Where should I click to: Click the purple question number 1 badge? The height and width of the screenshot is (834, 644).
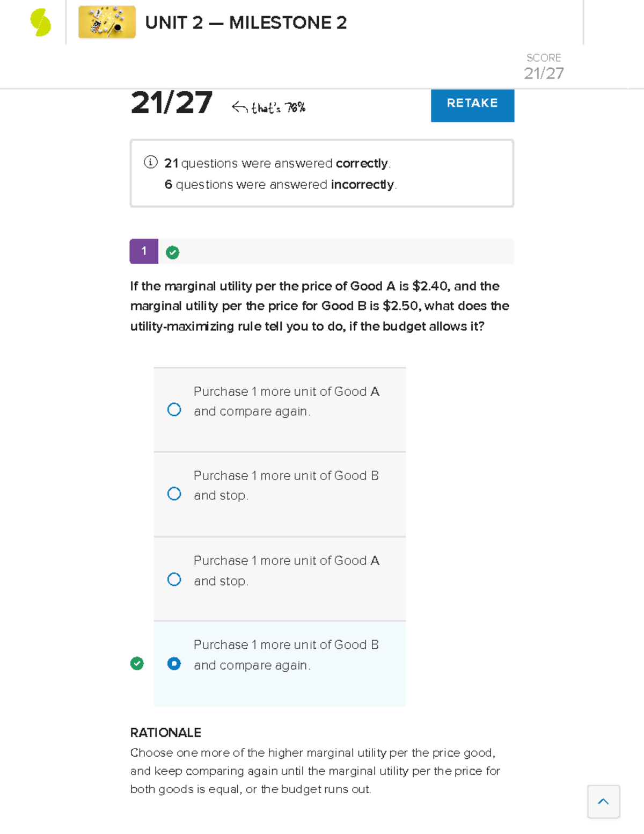tap(143, 251)
